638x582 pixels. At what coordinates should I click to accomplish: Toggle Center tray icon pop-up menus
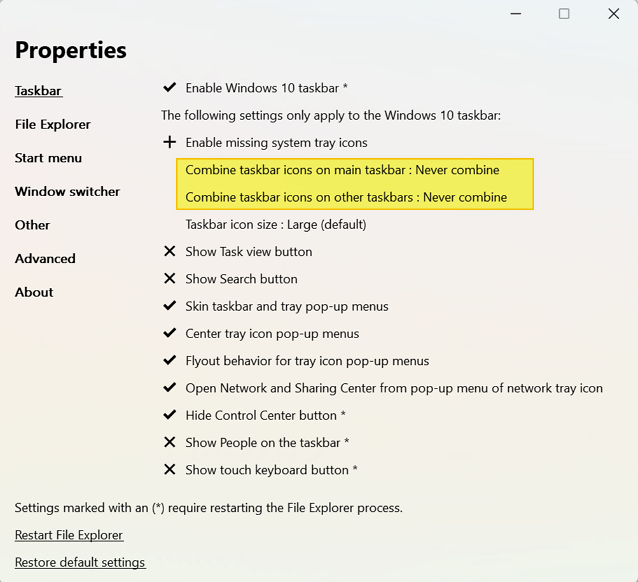tap(261, 333)
